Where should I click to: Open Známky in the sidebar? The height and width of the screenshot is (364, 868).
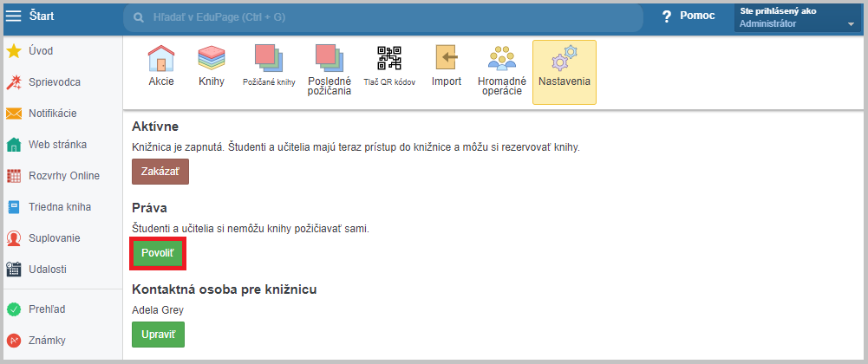pos(47,341)
